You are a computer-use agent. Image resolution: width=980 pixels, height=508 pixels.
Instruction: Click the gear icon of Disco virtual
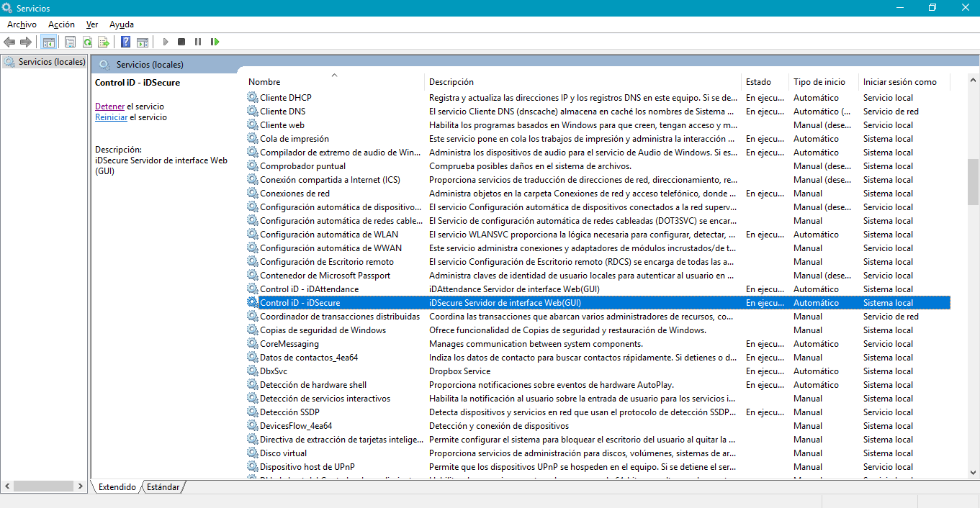[253, 453]
